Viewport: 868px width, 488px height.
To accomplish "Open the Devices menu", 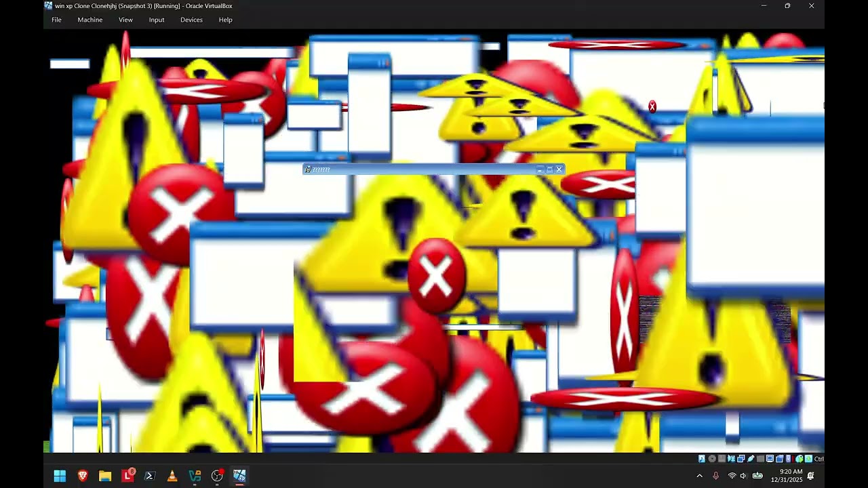I will [x=191, y=20].
